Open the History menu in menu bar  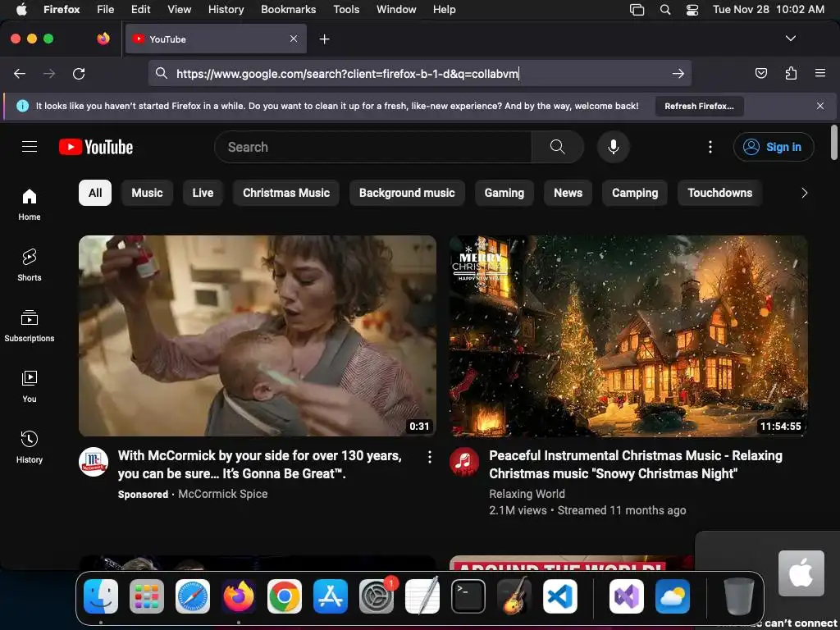pyautogui.click(x=226, y=9)
